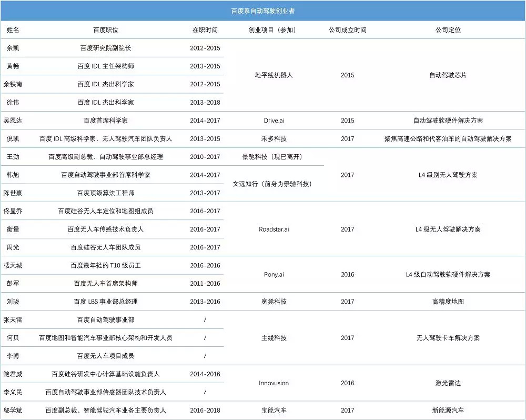Screen dimensions: 526x420
Task: Click the cell 百度自动驾驶事业部首席科学家
Action: tap(105, 175)
